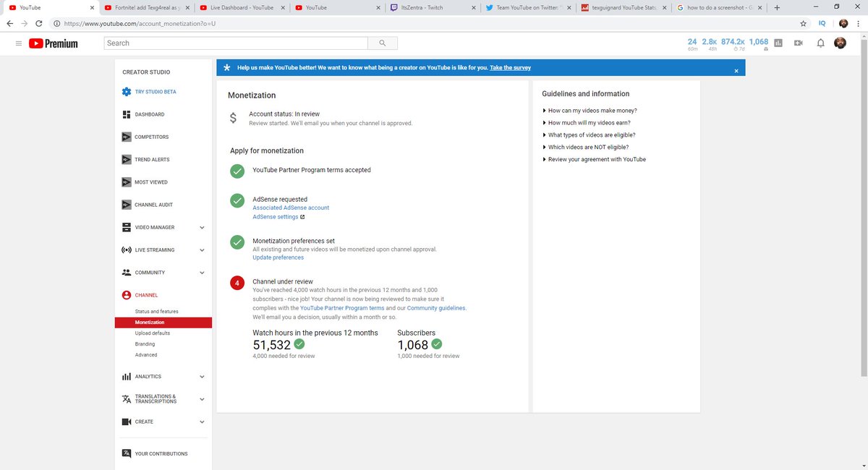Click the 51,532 watch hours value
Screen dimensions: 868x470
pos(271,346)
